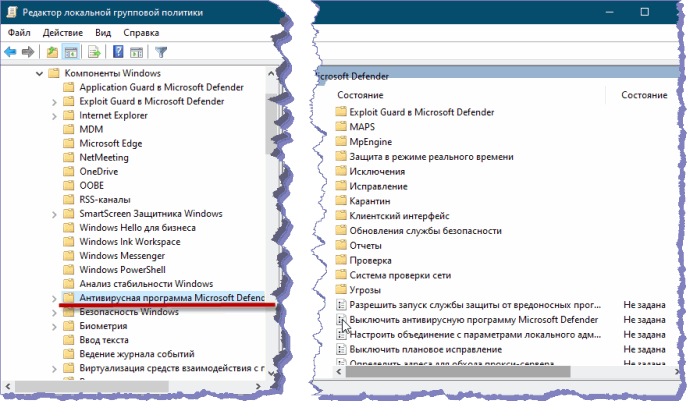Screen dimensions: 690x403
Task: Open the Вид menu
Action: pos(103,33)
